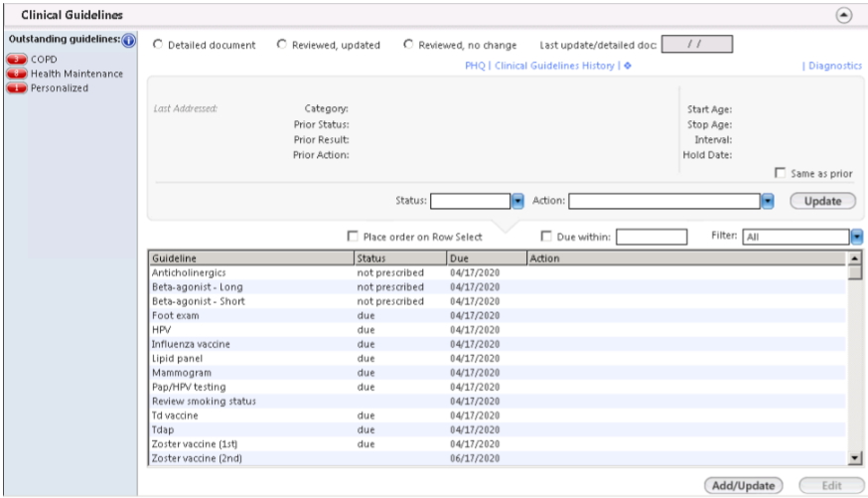Select the Review smoking status row
This screenshot has width=868, height=498.
[498, 401]
